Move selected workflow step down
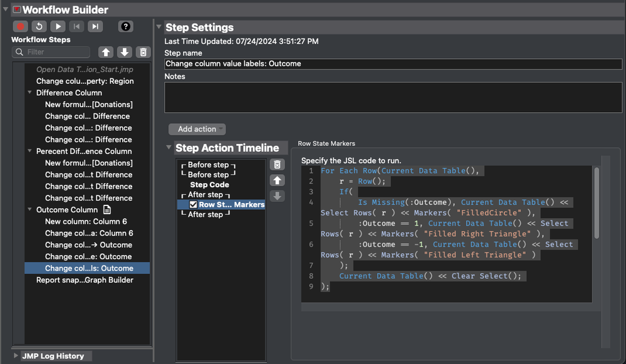 coord(125,52)
